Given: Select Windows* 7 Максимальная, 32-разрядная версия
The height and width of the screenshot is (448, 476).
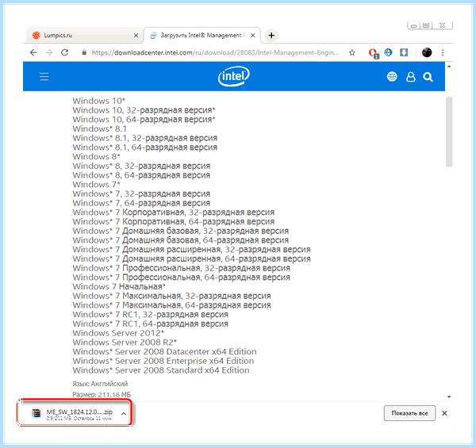Looking at the screenshot, I should point(171,296).
